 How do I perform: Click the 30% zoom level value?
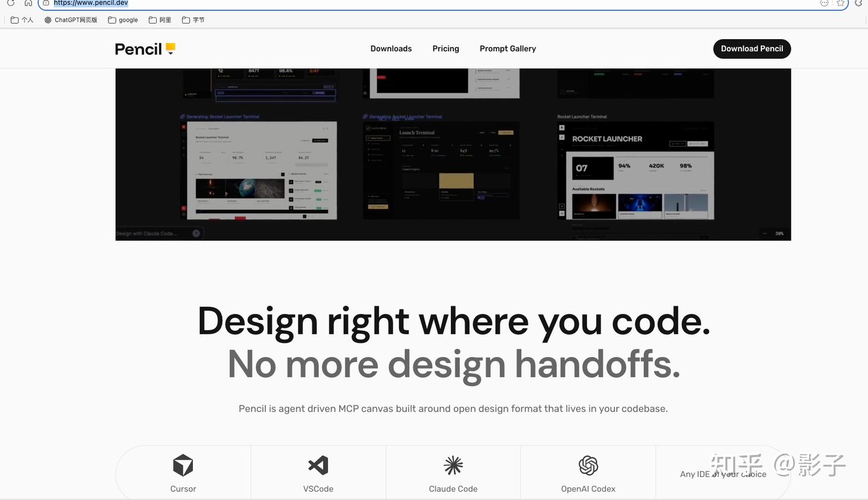tap(779, 233)
